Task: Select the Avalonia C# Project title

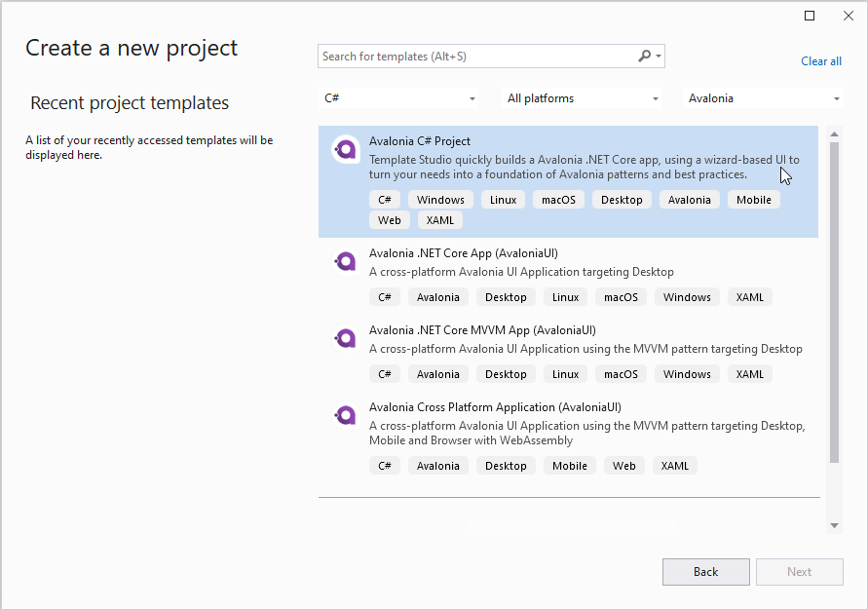Action: click(420, 141)
